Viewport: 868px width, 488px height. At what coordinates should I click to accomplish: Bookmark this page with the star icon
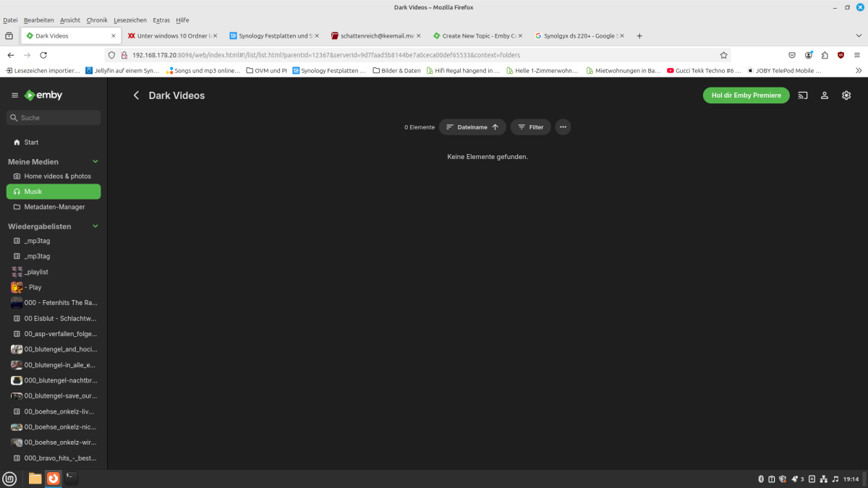(x=723, y=55)
